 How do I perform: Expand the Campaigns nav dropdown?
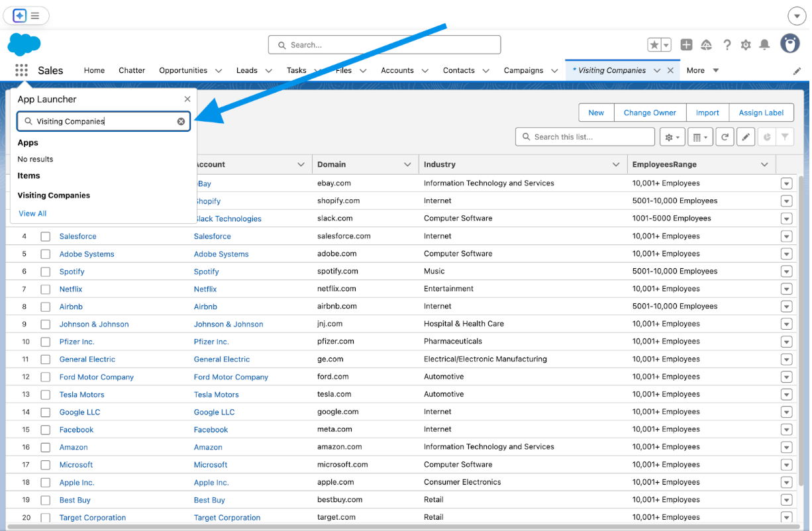(554, 71)
